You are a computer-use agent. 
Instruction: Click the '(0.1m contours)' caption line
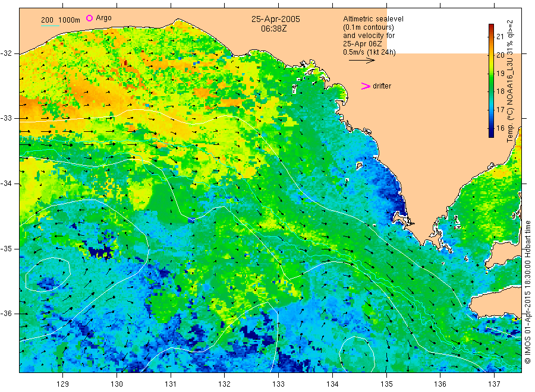pos(369,27)
